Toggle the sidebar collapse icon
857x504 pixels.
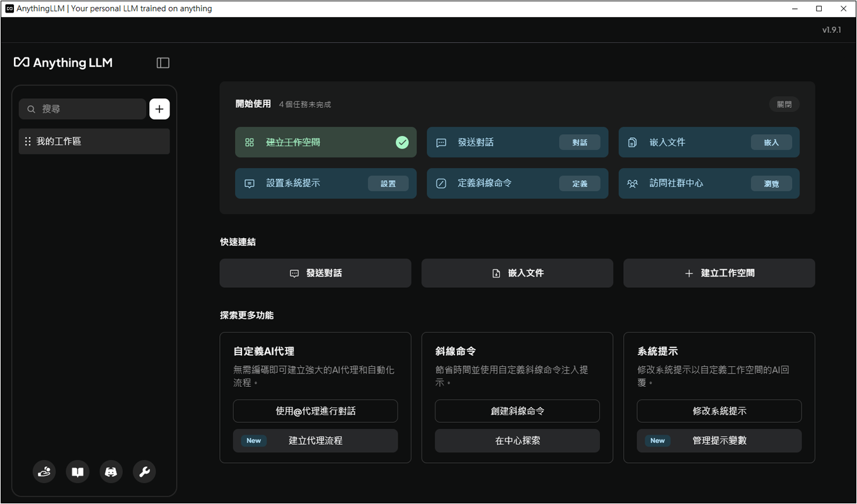coord(163,62)
